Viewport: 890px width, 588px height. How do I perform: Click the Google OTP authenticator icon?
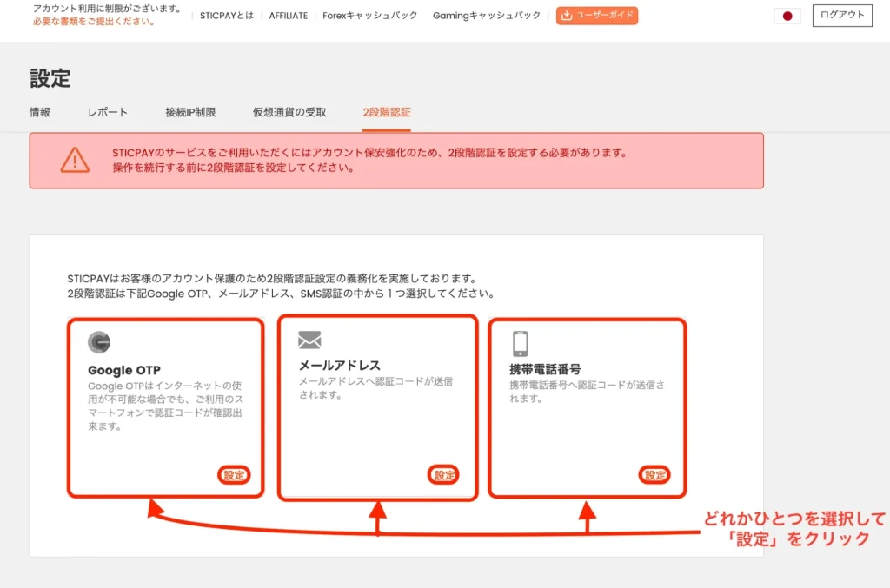pyautogui.click(x=99, y=342)
